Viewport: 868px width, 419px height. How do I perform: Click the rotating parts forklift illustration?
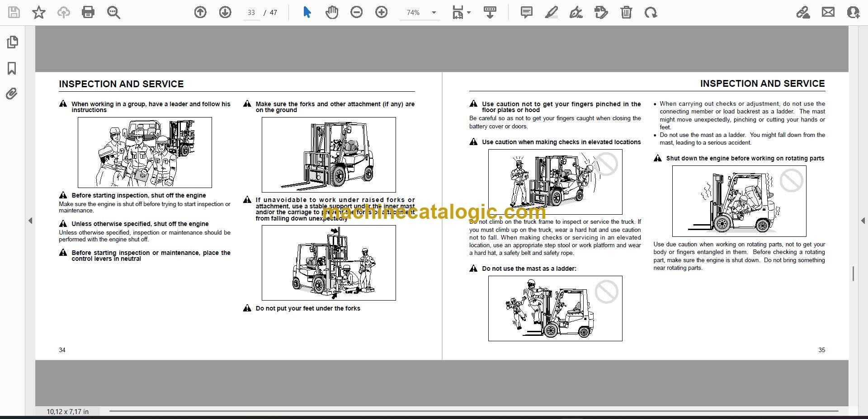pyautogui.click(x=739, y=201)
